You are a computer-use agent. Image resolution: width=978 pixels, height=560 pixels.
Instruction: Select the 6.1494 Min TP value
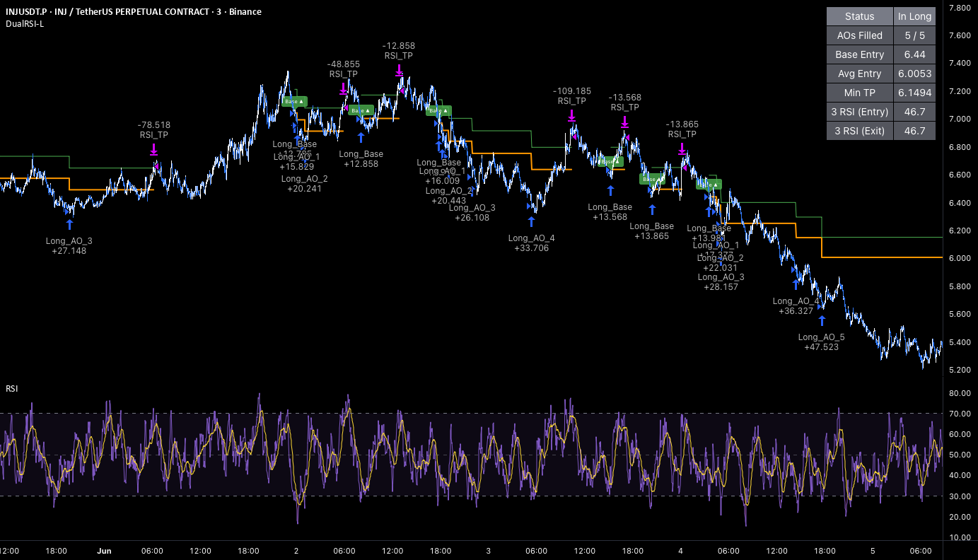pos(914,93)
